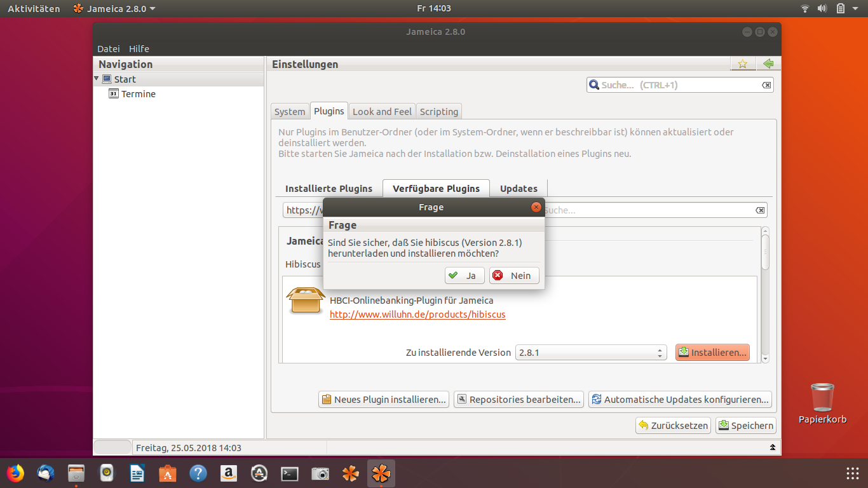Open Rhythmbox from the dock
This screenshot has width=868, height=488.
(x=107, y=473)
